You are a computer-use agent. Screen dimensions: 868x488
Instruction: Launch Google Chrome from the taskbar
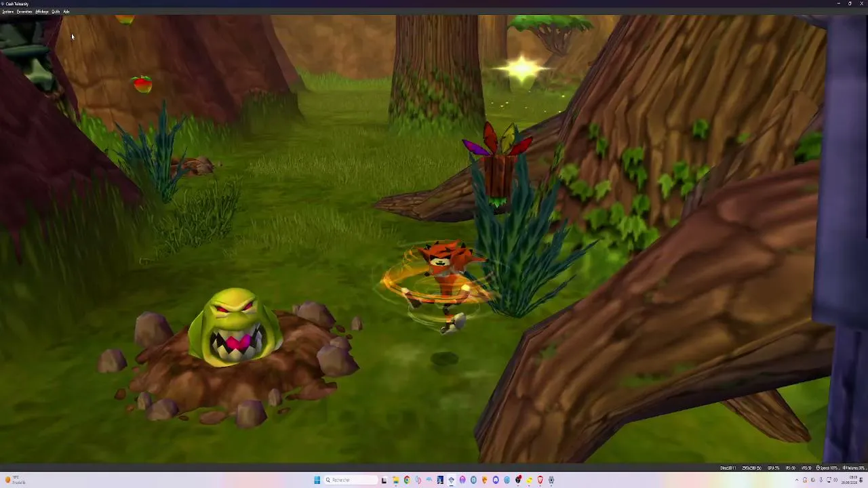[x=407, y=480]
